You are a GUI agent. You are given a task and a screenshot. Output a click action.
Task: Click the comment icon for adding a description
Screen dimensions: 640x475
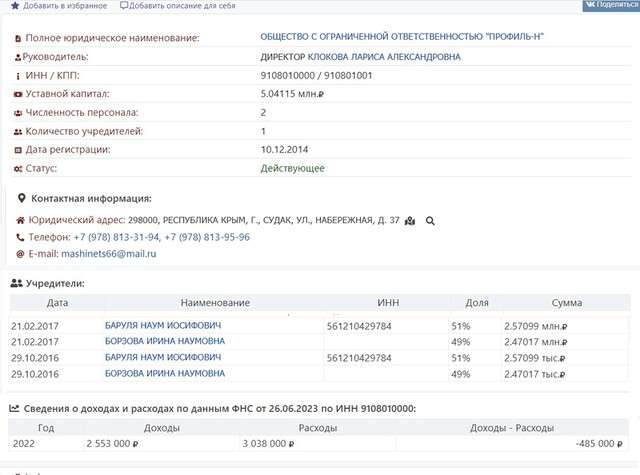point(124,5)
